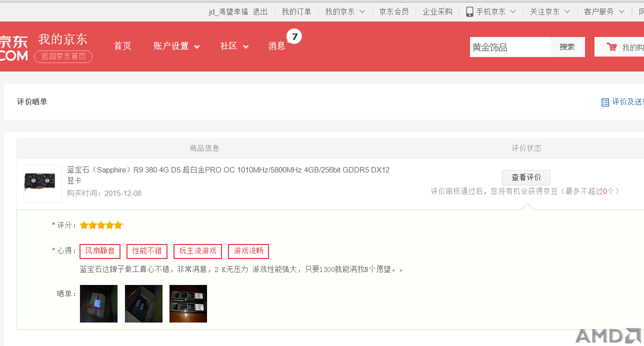Click 返回京东首页 button
This screenshot has width=644, height=346.
click(63, 56)
